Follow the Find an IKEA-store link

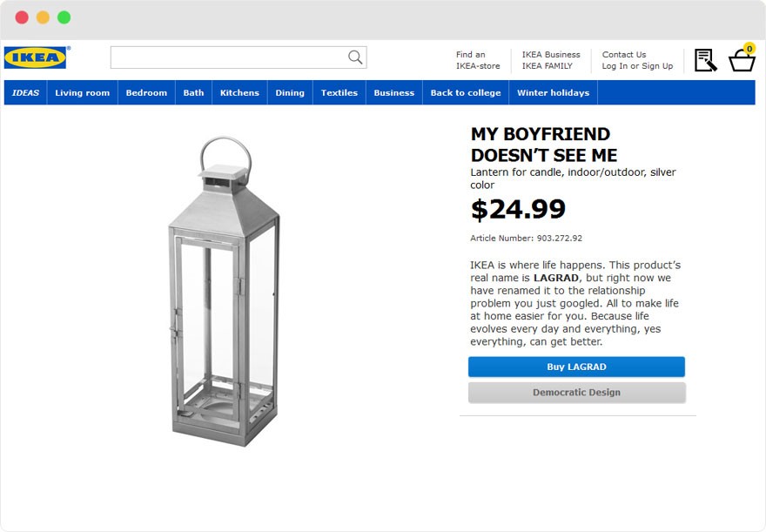(478, 60)
